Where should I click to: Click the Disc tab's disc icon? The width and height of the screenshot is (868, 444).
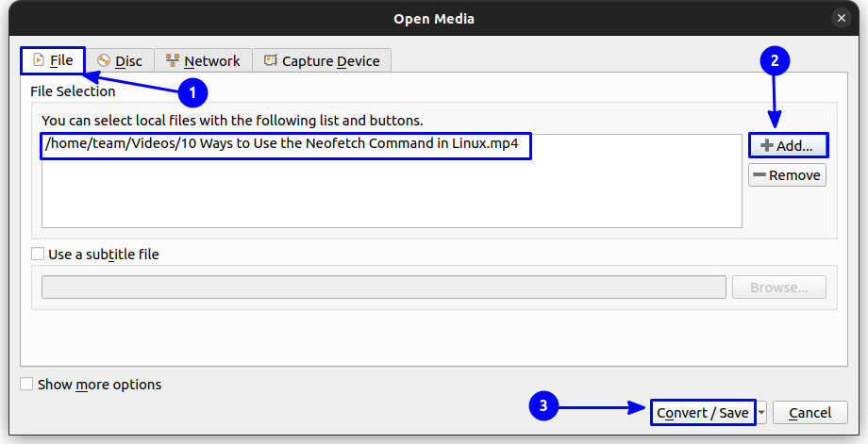point(104,60)
